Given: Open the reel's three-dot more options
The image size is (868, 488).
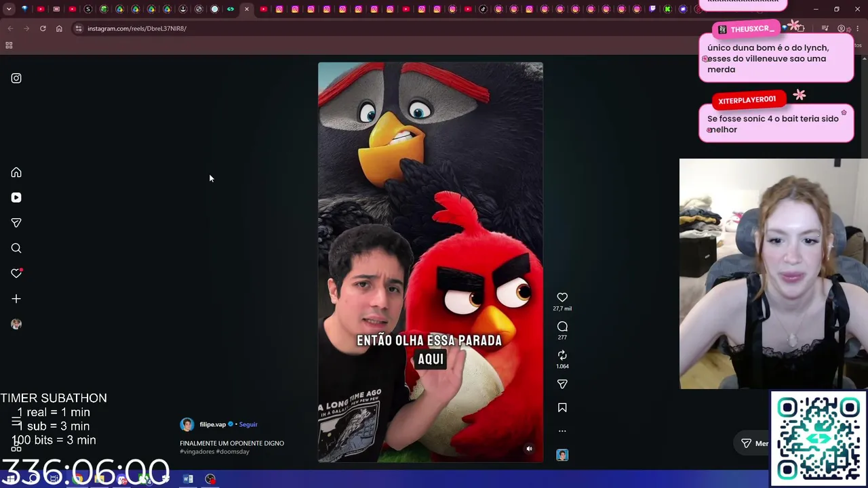Looking at the screenshot, I should [562, 430].
